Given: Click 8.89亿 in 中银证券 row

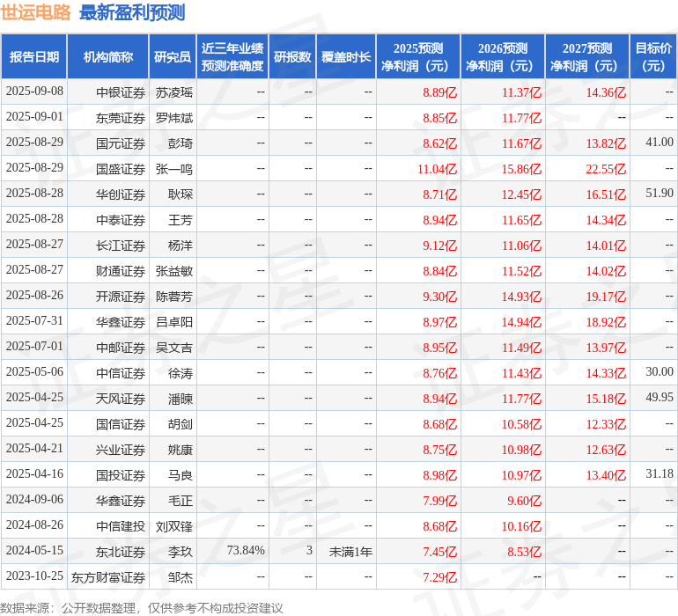Looking at the screenshot, I should point(439,92).
